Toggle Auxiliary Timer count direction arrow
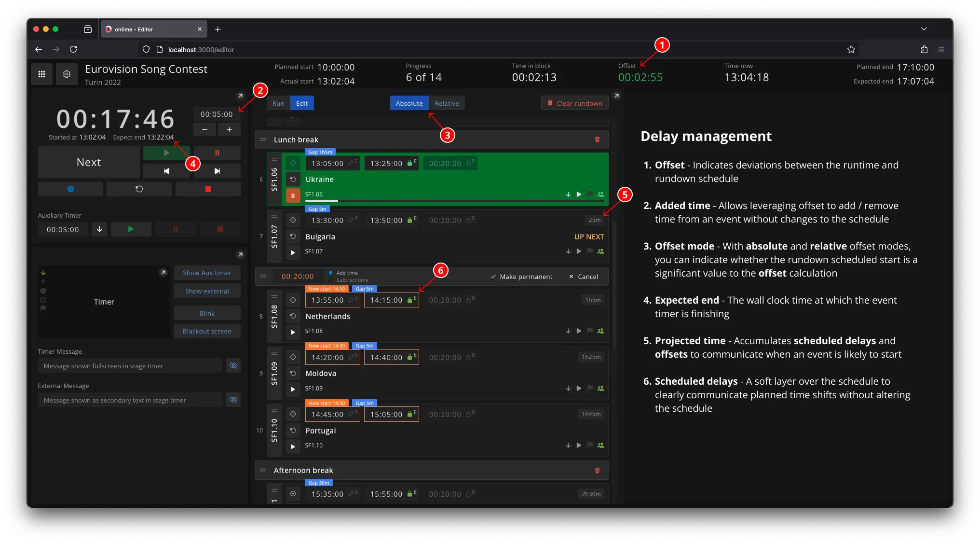This screenshot has width=980, height=543. pyautogui.click(x=99, y=229)
